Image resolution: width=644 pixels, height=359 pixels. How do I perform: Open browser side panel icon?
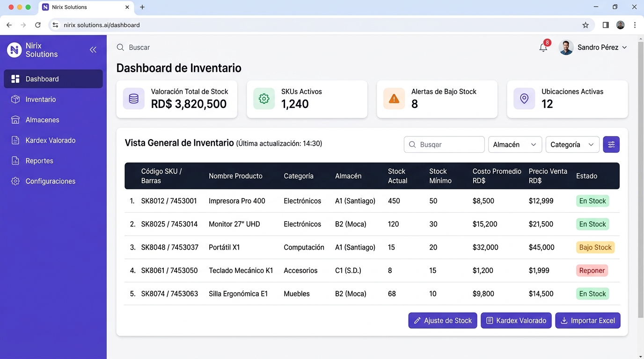pyautogui.click(x=606, y=25)
